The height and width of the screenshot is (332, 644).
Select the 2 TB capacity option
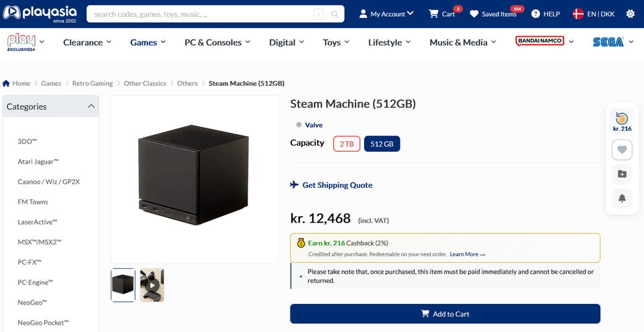point(347,144)
